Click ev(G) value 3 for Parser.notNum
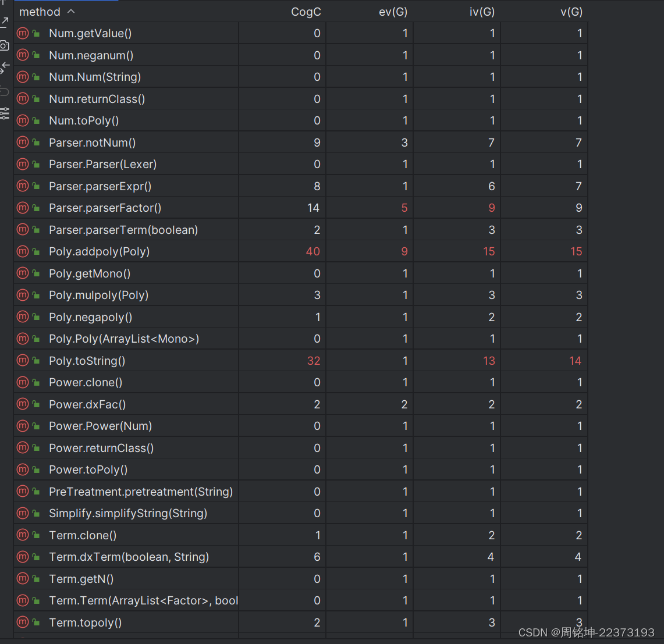Image resolution: width=664 pixels, height=644 pixels. pyautogui.click(x=404, y=143)
